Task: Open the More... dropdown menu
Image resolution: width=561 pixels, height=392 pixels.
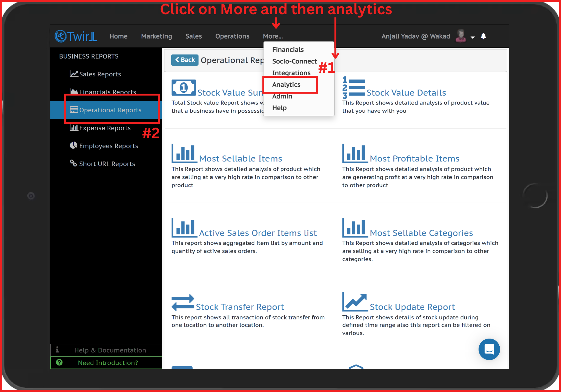Action: [x=273, y=36]
